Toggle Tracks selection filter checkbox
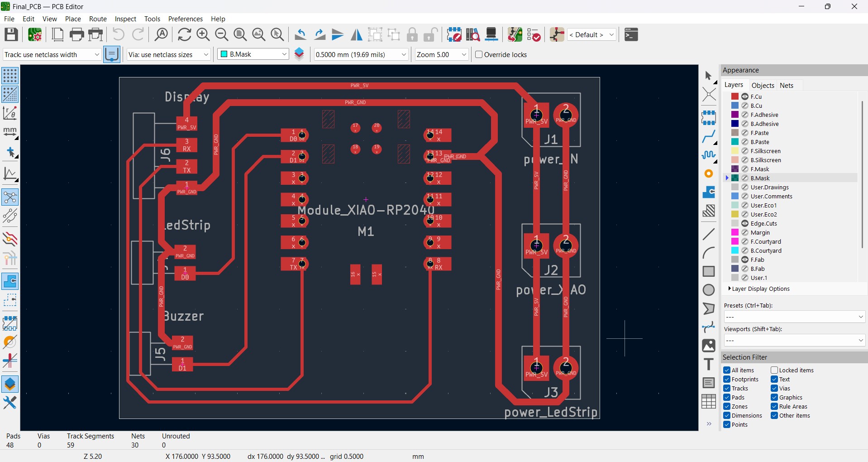The width and height of the screenshot is (868, 462). point(727,388)
